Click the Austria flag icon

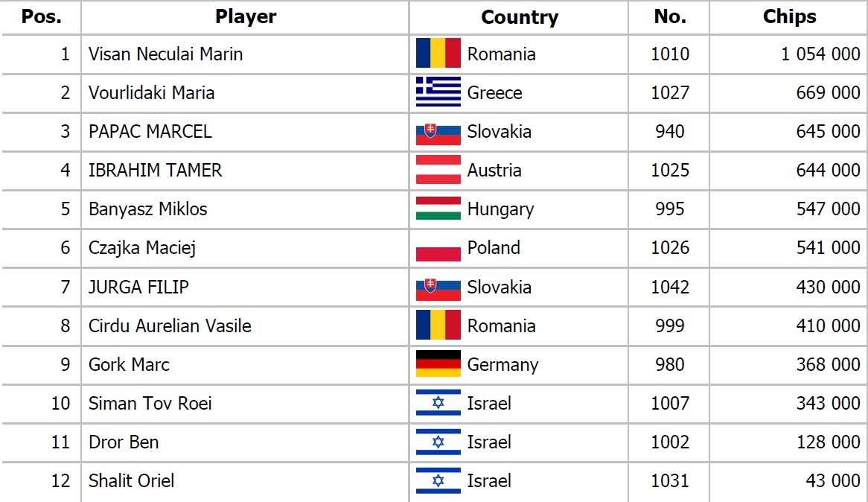[438, 170]
